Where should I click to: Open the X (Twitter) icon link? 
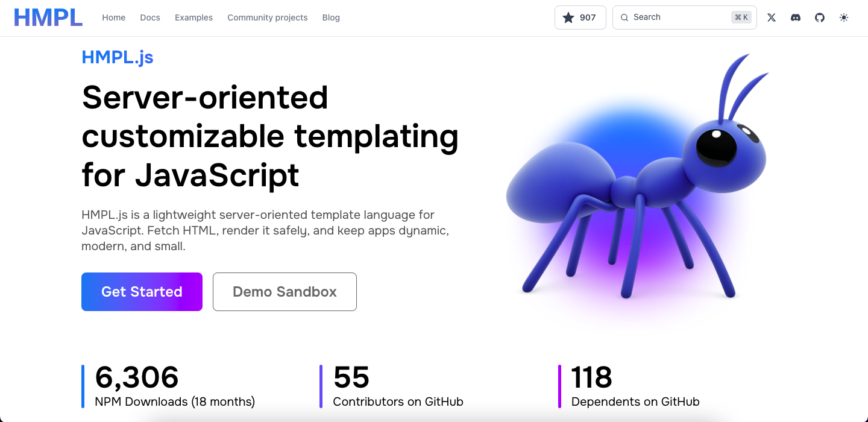click(x=772, y=17)
